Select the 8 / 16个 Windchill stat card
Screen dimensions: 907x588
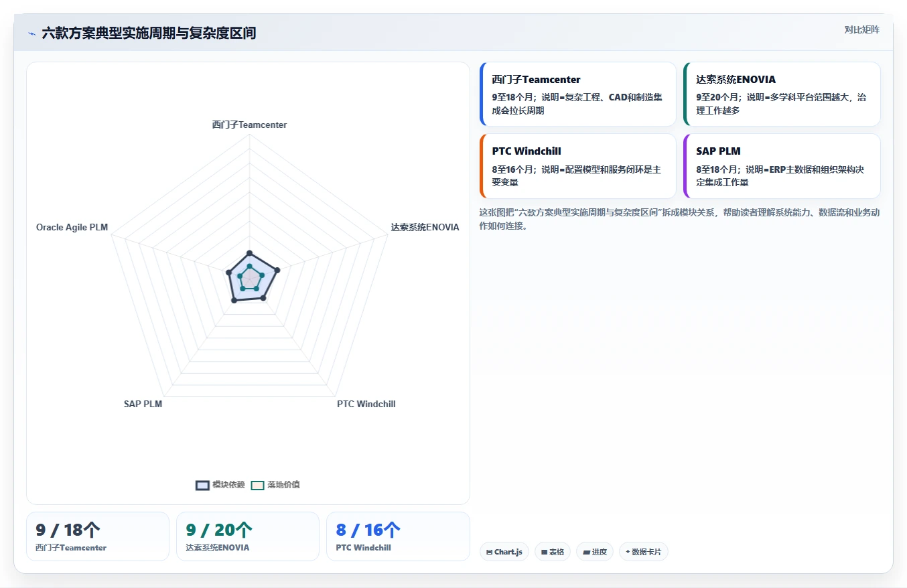(398, 536)
